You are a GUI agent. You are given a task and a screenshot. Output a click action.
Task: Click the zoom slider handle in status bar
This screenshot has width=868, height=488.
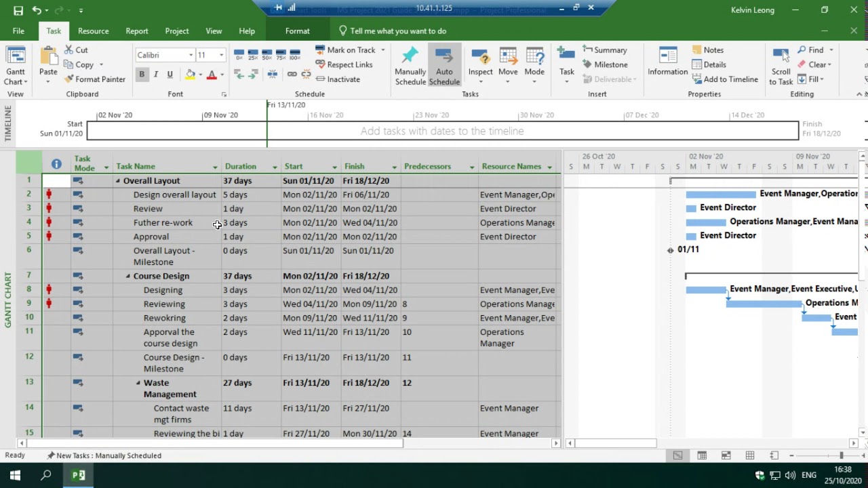[841, 455]
